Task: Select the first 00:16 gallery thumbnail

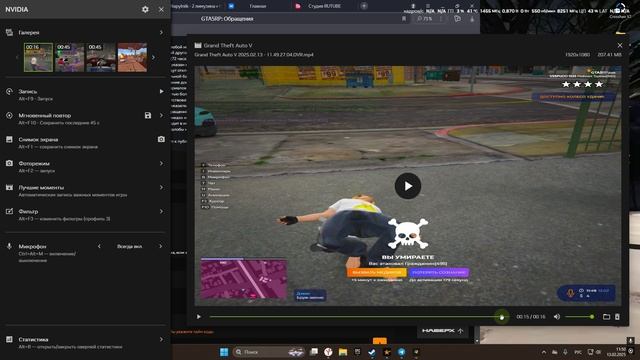Action: coord(38,58)
